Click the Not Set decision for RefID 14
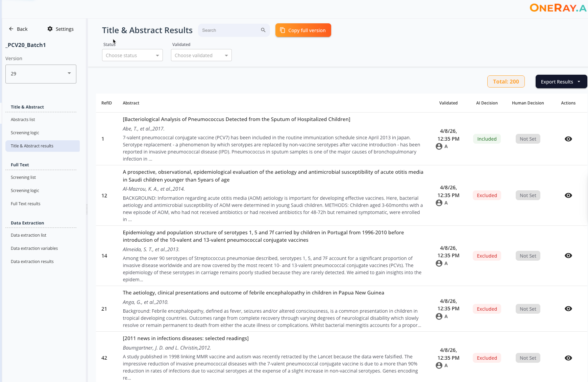This screenshot has width=588, height=382. click(x=528, y=256)
